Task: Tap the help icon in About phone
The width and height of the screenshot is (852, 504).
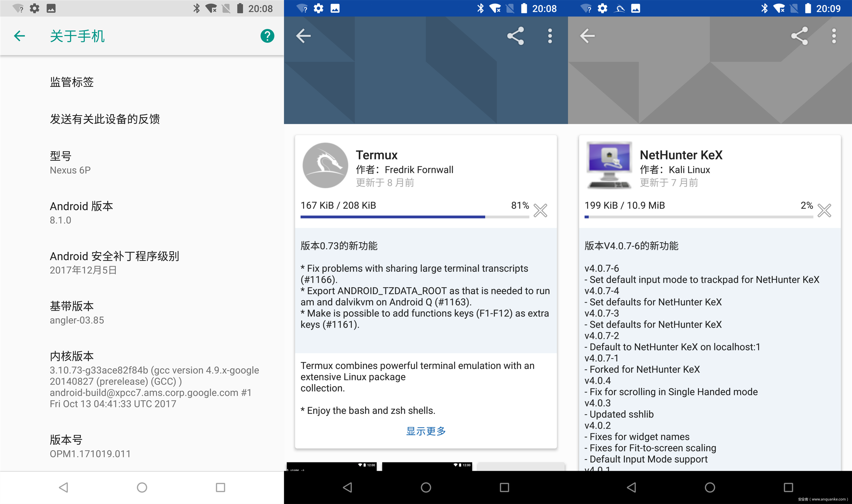Action: click(x=267, y=36)
